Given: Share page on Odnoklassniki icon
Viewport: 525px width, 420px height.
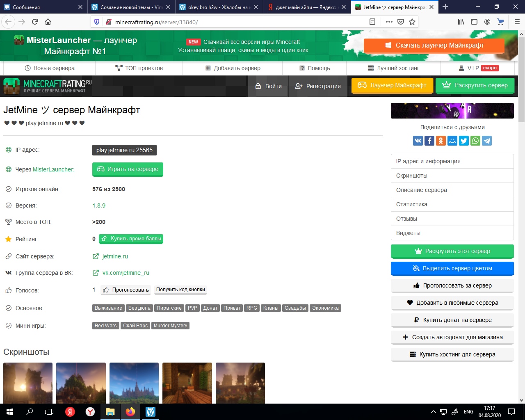Looking at the screenshot, I should point(441,141).
